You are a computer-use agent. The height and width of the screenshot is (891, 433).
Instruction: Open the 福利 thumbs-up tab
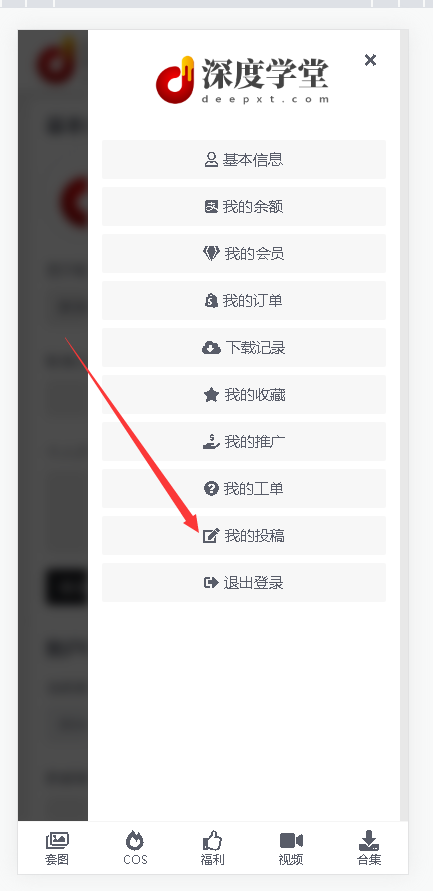pos(213,848)
